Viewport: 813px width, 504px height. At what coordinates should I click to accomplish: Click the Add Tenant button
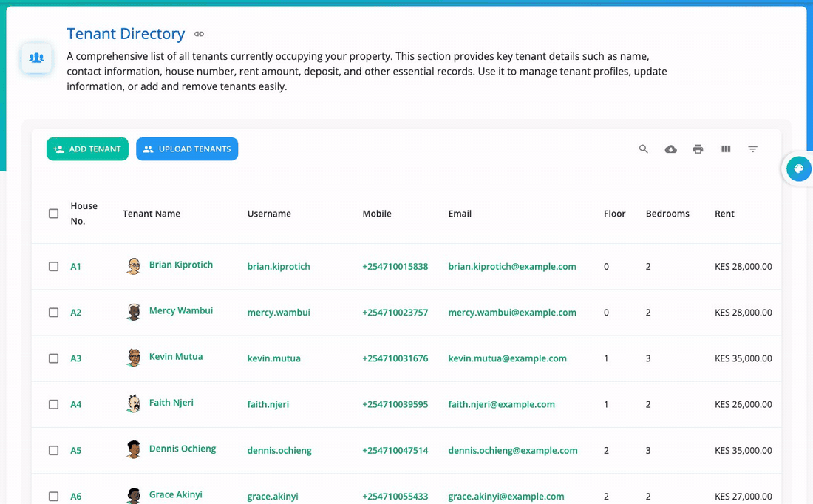(87, 149)
